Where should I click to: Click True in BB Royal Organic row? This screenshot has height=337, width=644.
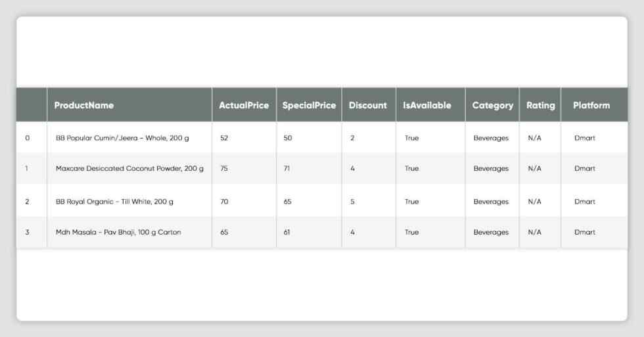point(411,202)
